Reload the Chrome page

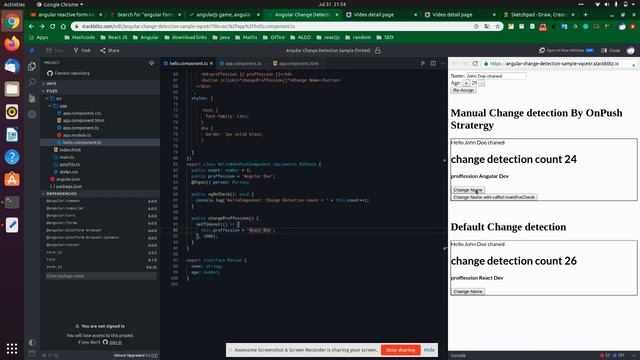(53, 26)
